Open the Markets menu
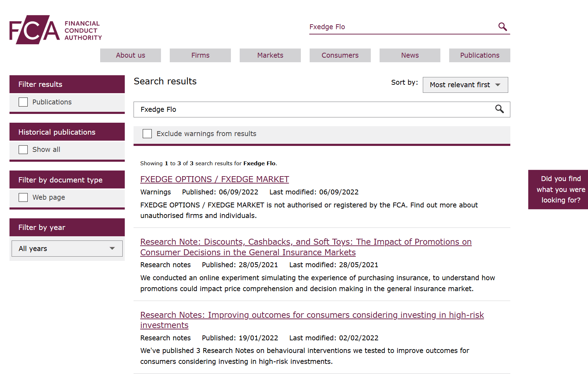This screenshot has width=588, height=379. click(x=270, y=55)
